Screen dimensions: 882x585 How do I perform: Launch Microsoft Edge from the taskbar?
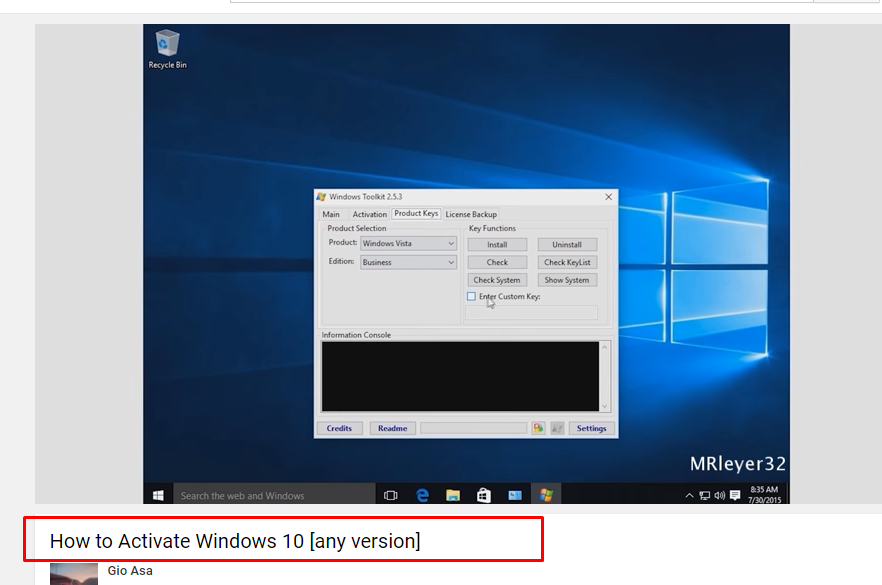click(x=422, y=495)
